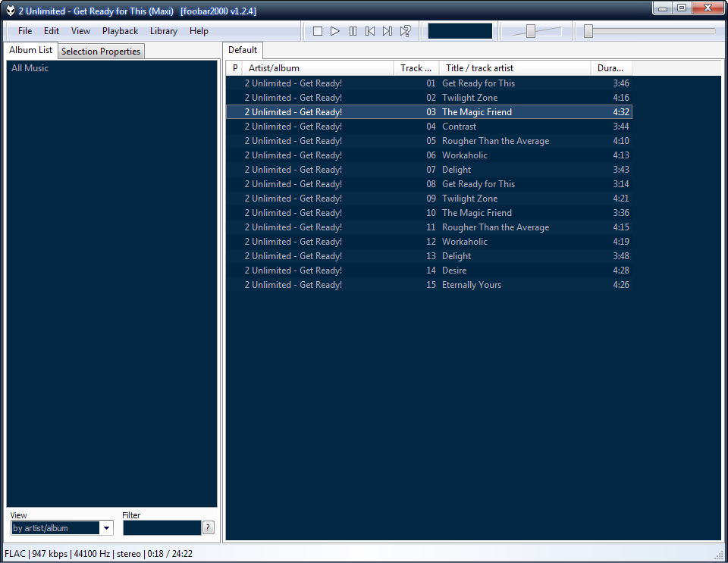The width and height of the screenshot is (728, 563).
Task: Sort by Title / track artist column header
Action: point(514,68)
